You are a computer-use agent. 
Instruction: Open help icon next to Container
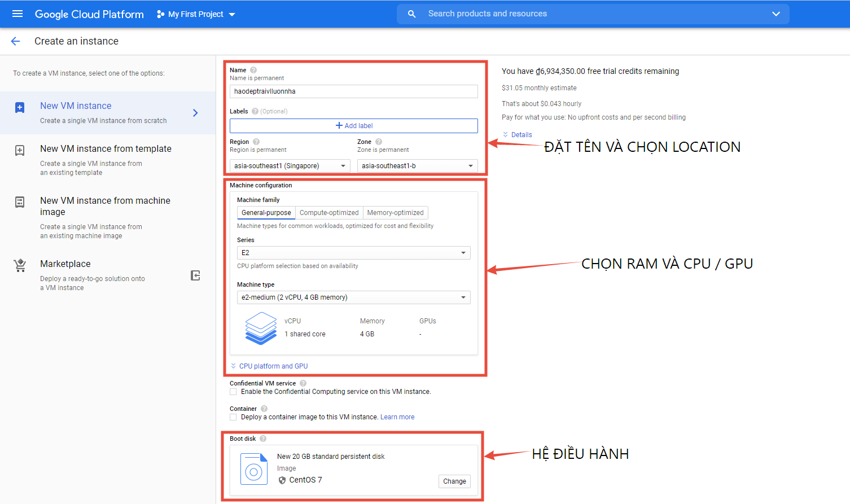(x=264, y=409)
